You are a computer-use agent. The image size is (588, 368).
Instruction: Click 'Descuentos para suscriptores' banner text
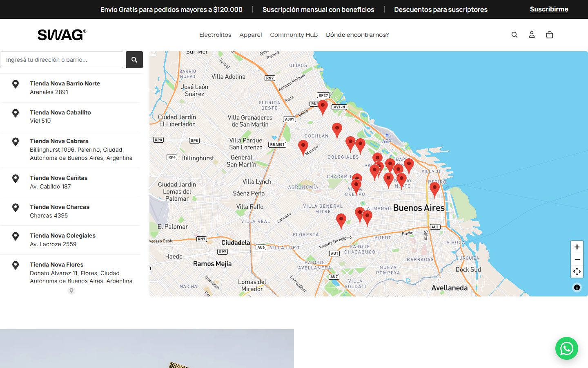point(441,9)
